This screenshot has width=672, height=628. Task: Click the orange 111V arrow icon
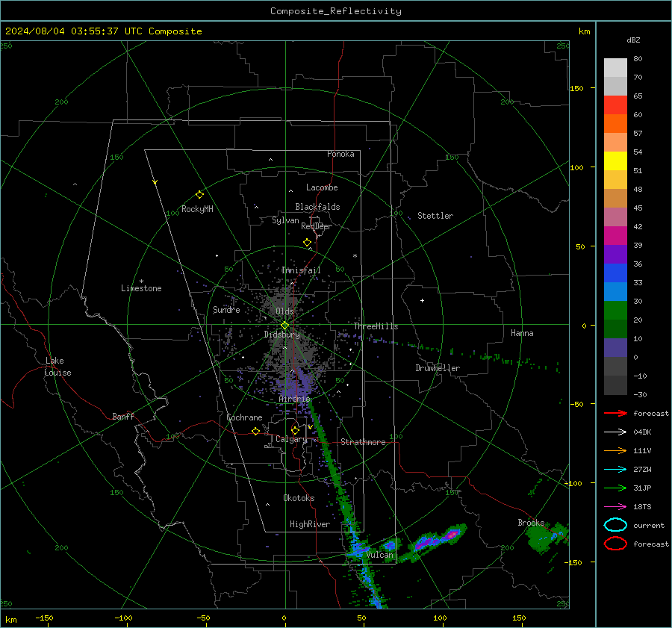point(615,450)
